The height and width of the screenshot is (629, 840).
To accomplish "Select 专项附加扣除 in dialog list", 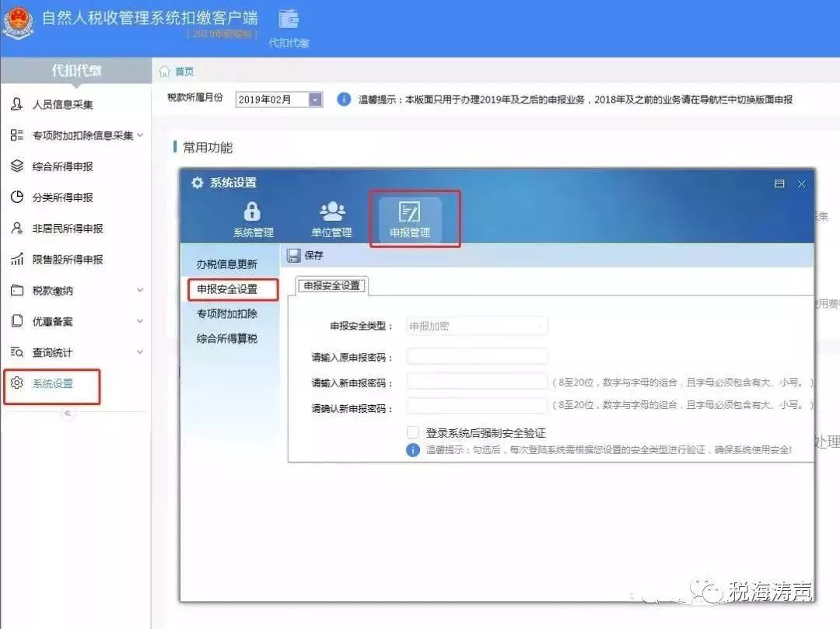I will coord(226,313).
